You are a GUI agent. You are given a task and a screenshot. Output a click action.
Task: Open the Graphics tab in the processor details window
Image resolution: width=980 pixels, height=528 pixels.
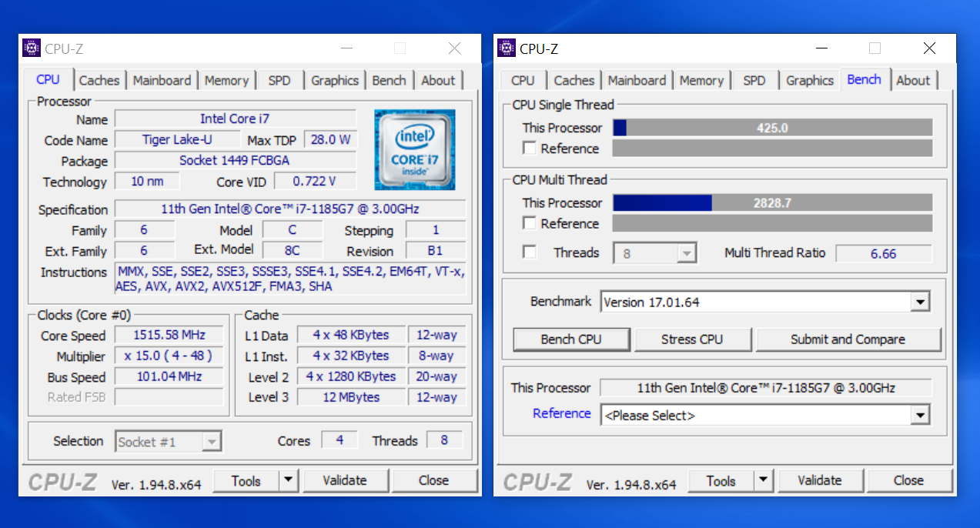pyautogui.click(x=335, y=81)
